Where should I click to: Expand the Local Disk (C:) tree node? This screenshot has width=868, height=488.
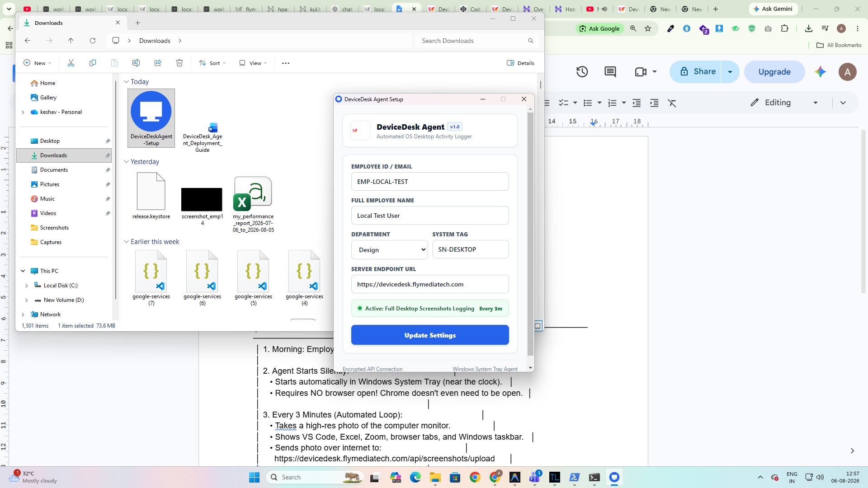pos(26,286)
